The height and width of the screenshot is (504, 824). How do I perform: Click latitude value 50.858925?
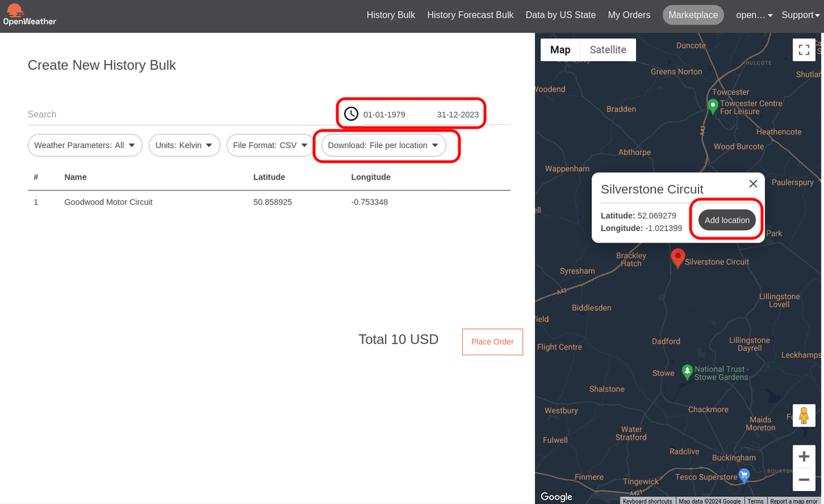[273, 202]
